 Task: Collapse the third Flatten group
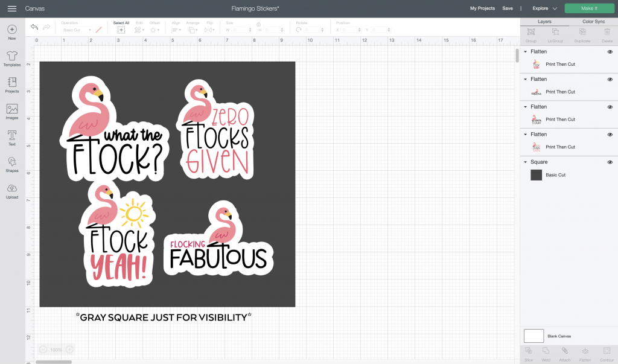tap(526, 107)
